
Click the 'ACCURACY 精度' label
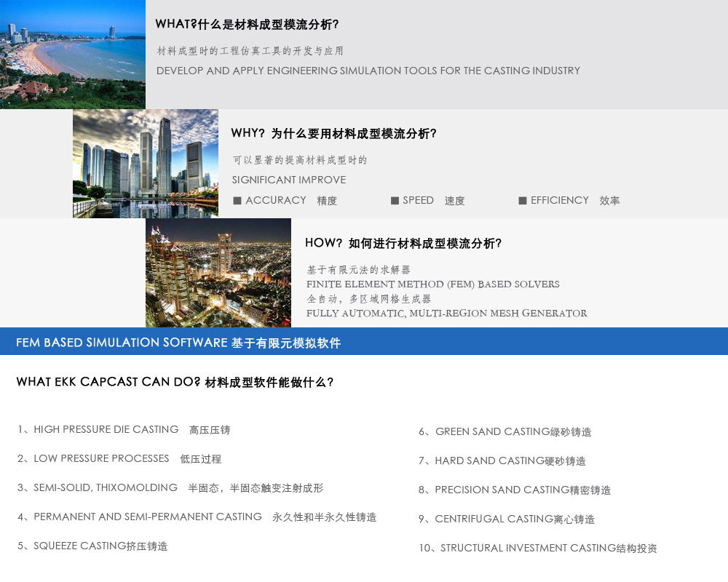[291, 201]
